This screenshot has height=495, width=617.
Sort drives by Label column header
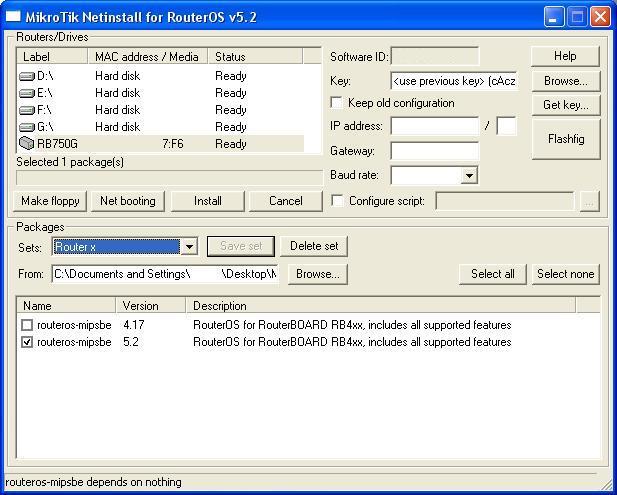pos(52,56)
